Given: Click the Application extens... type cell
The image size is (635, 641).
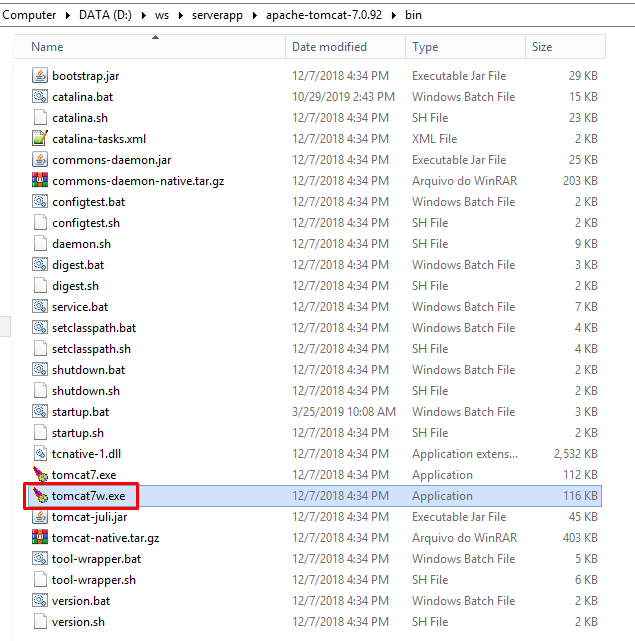Looking at the screenshot, I should point(465,454).
